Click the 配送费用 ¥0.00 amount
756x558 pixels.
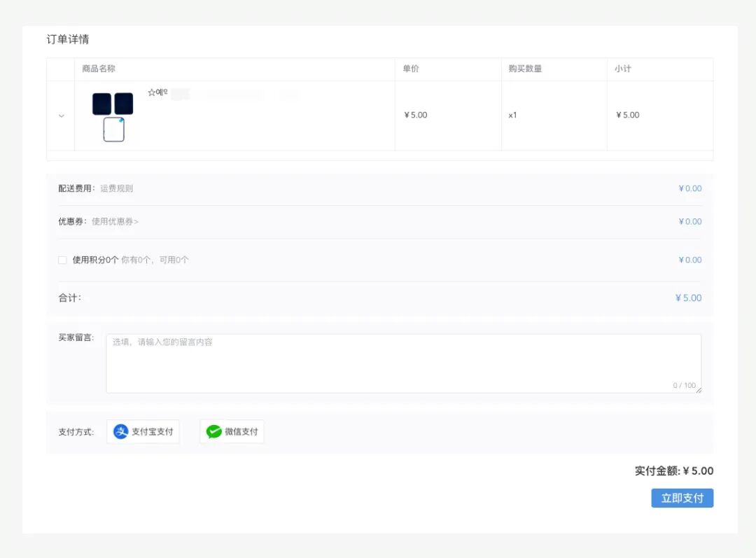pyautogui.click(x=690, y=188)
